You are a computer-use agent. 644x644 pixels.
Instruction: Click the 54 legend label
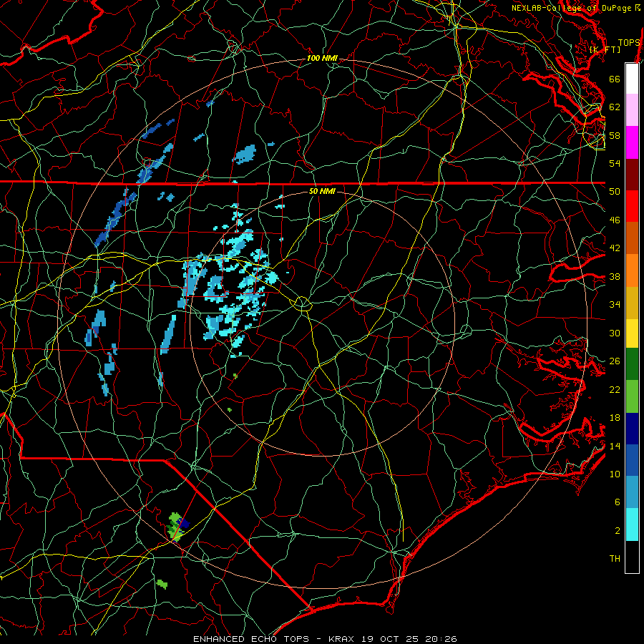click(615, 163)
